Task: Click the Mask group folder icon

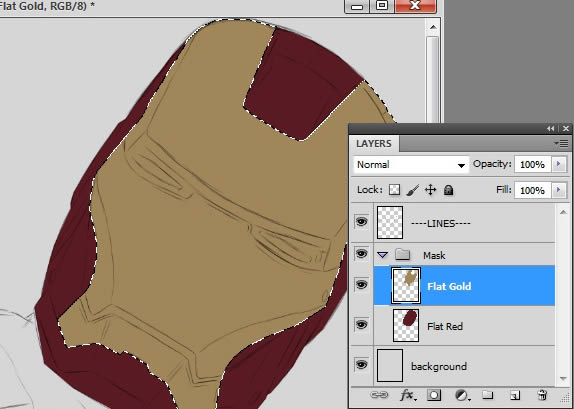Action: (x=402, y=254)
